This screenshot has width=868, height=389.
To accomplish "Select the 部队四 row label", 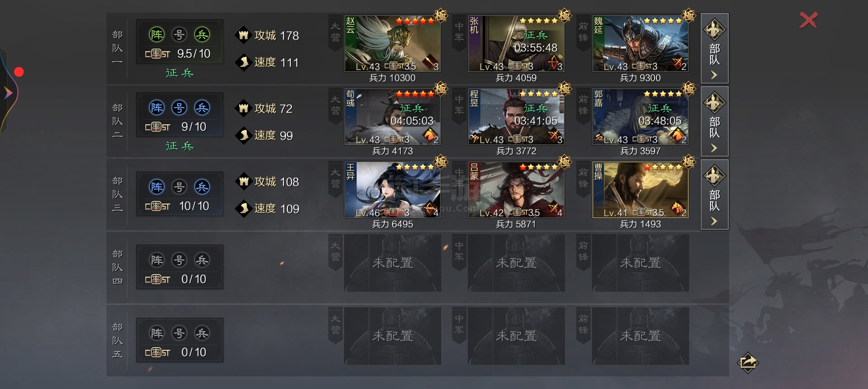I will (x=117, y=267).
